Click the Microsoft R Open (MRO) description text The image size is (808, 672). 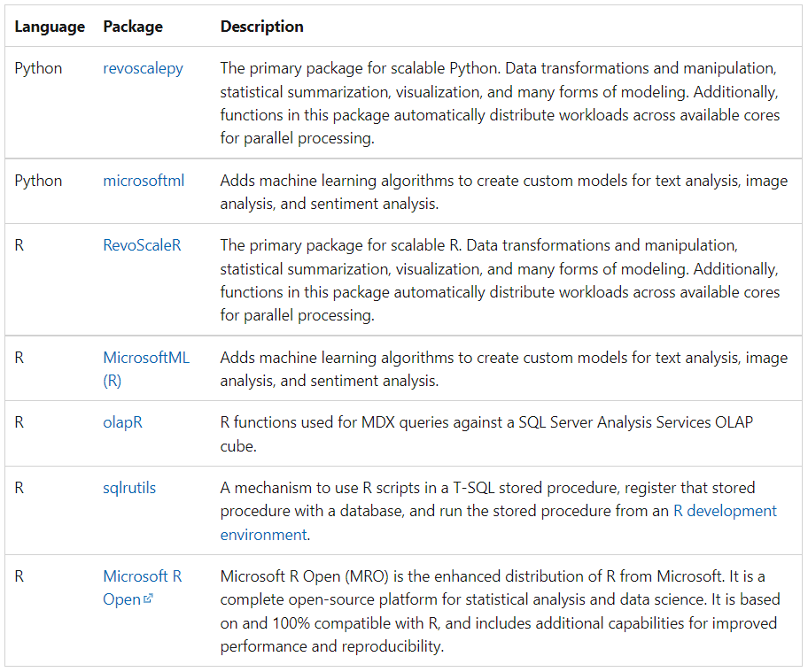tap(498, 611)
